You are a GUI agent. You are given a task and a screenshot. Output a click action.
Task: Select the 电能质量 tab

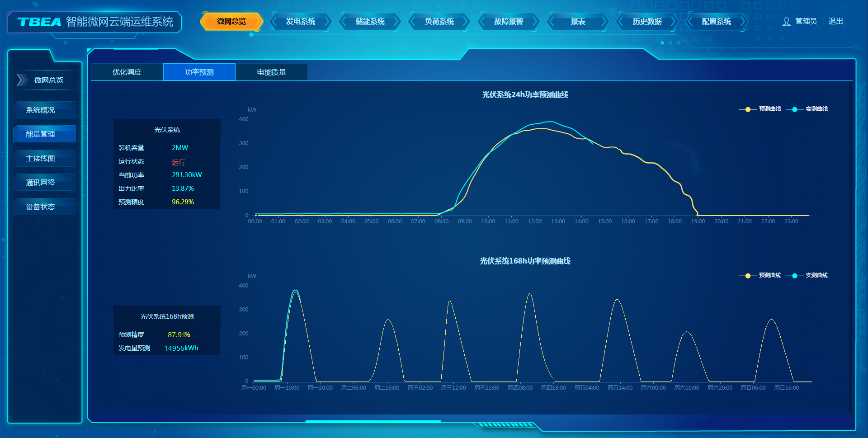[271, 72]
